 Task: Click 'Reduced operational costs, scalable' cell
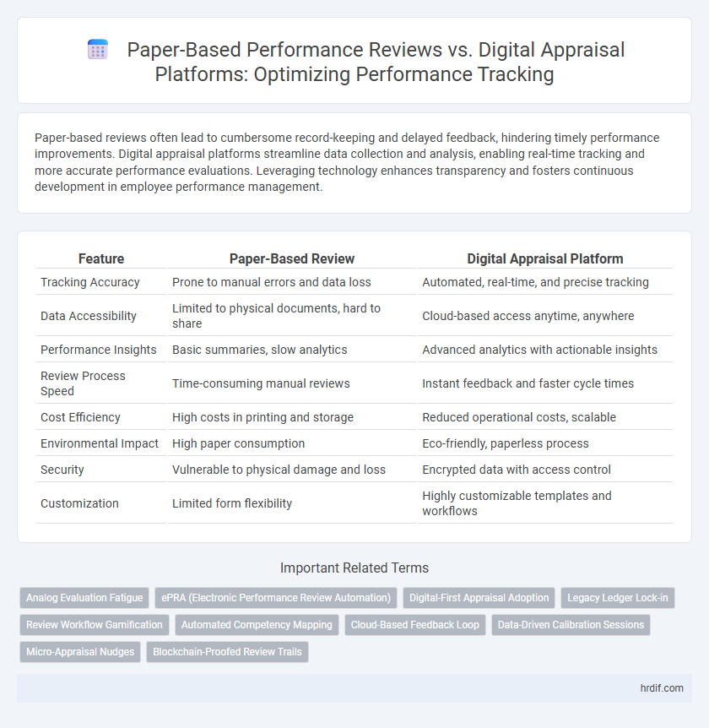545,417
